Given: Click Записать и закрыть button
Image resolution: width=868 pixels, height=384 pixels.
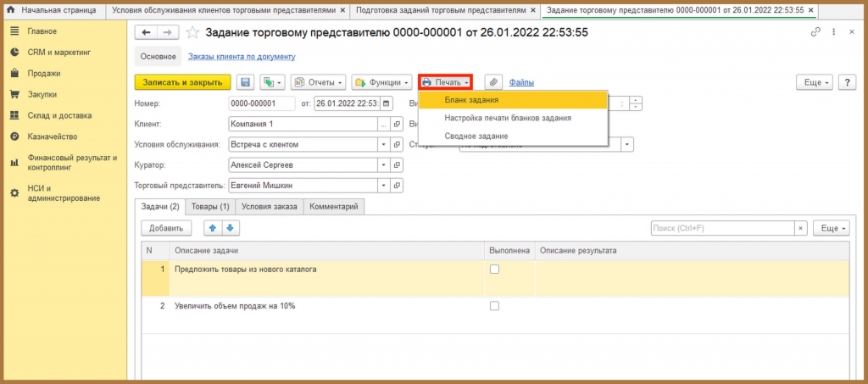Looking at the screenshot, I should (183, 82).
